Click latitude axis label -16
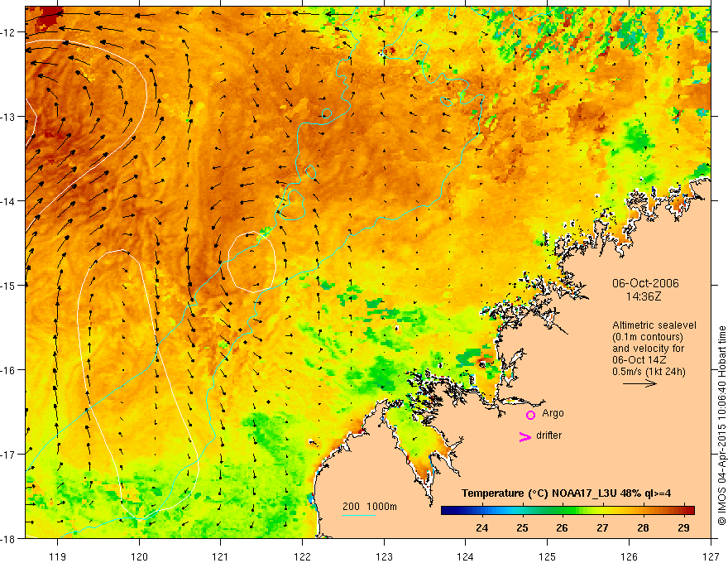 pos(9,370)
